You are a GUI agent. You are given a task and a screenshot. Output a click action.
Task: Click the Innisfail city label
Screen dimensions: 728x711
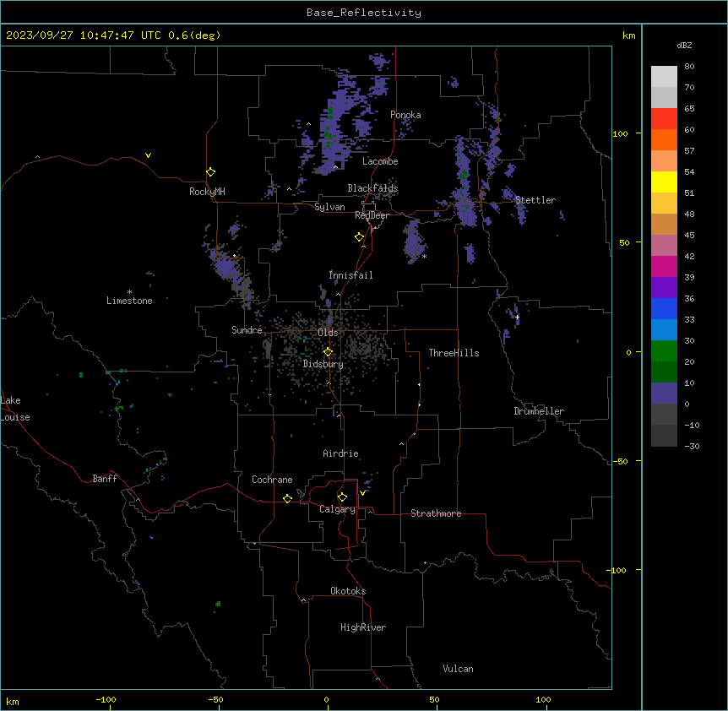tap(350, 275)
